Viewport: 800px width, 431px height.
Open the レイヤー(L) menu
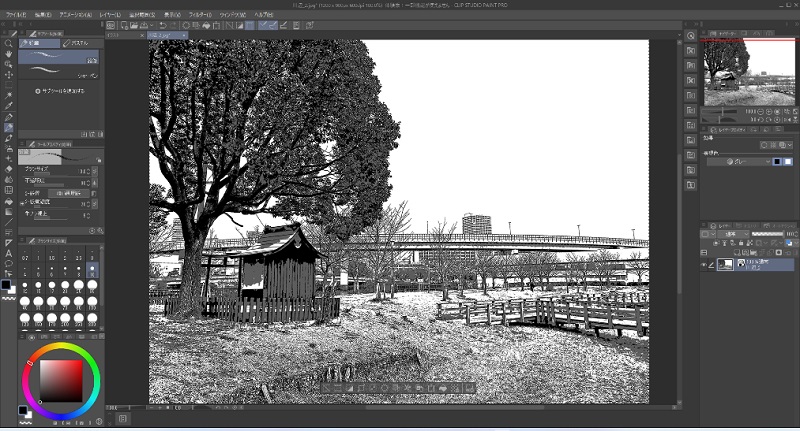coord(110,15)
